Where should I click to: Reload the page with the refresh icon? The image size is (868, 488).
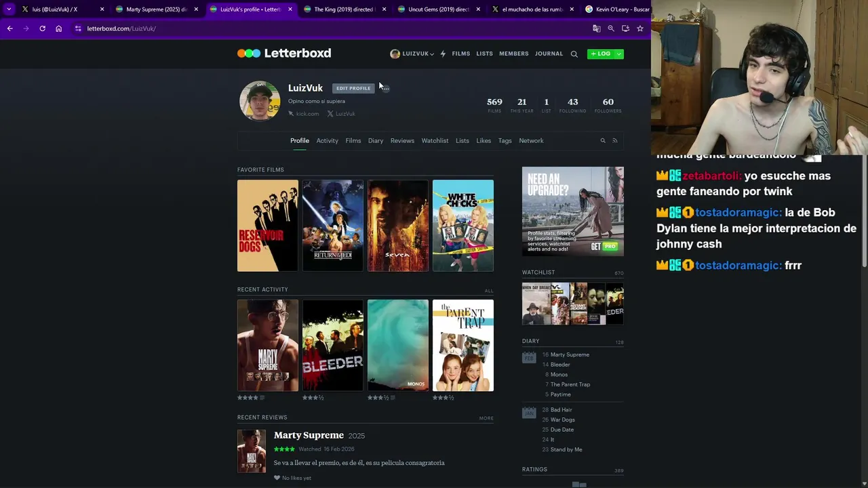[x=42, y=28]
